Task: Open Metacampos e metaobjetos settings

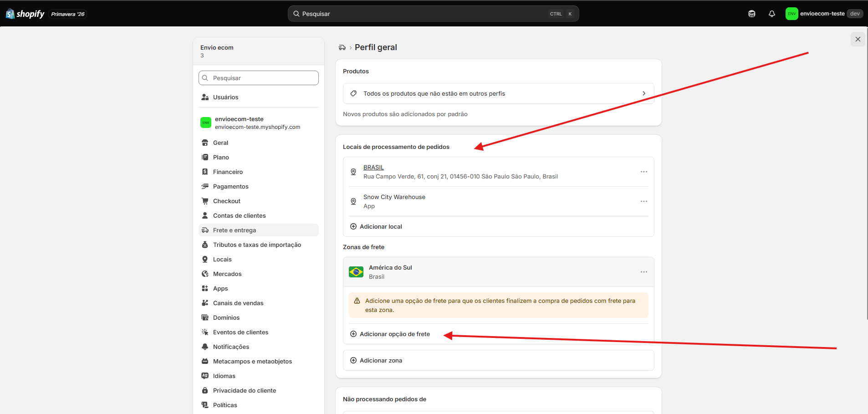Action: point(259,361)
